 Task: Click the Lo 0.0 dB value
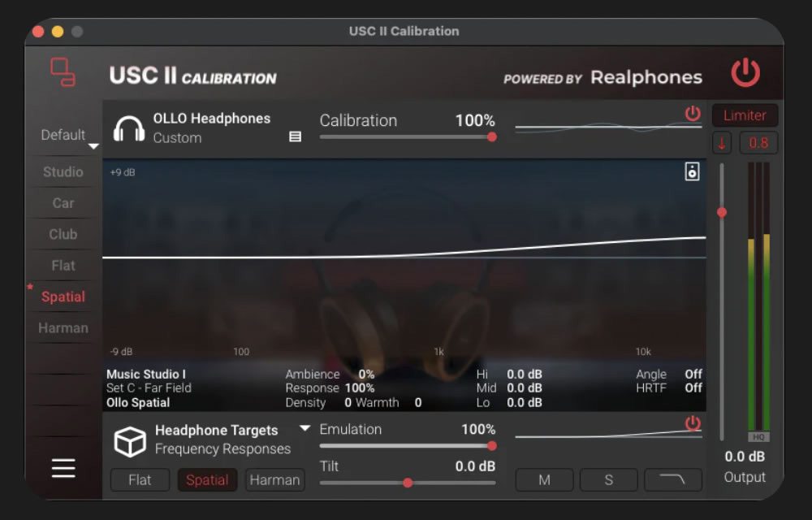pos(524,402)
